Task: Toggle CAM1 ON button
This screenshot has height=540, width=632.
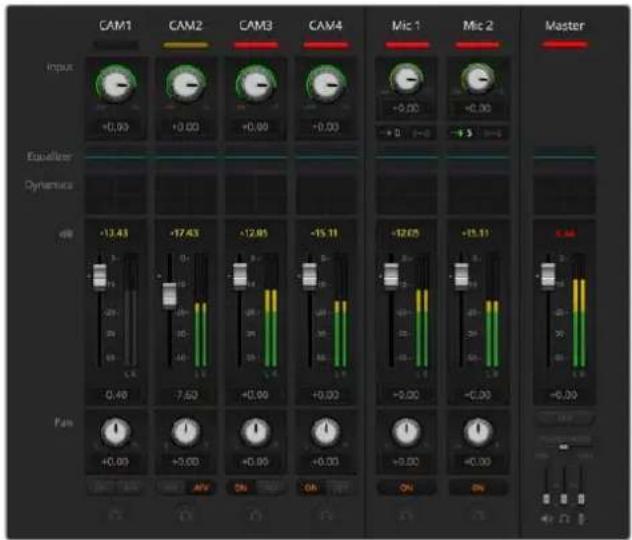Action: 101,488
